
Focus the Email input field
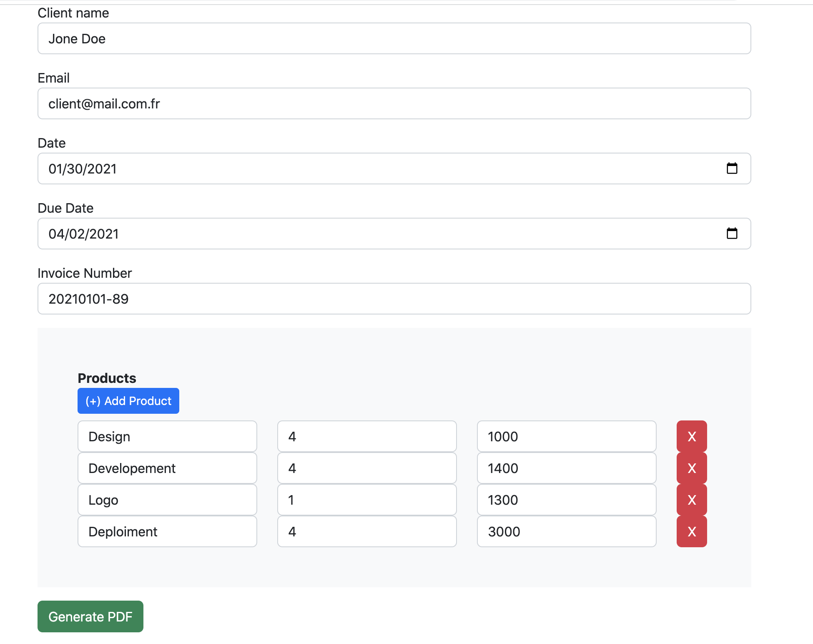coord(394,103)
